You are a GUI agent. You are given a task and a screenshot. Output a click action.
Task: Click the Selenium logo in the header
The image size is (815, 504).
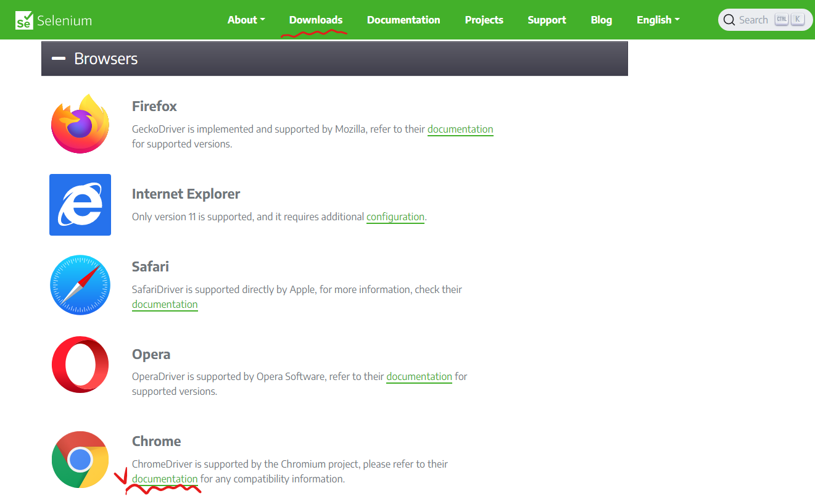pyautogui.click(x=54, y=20)
